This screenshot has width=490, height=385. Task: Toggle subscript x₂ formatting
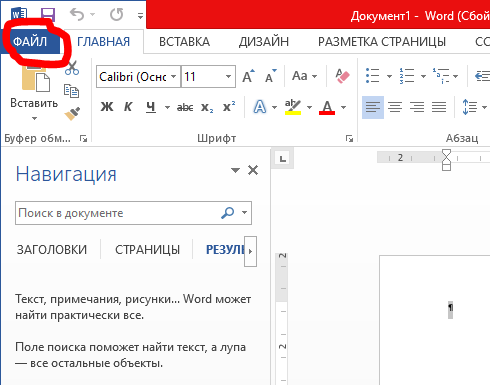click(207, 107)
